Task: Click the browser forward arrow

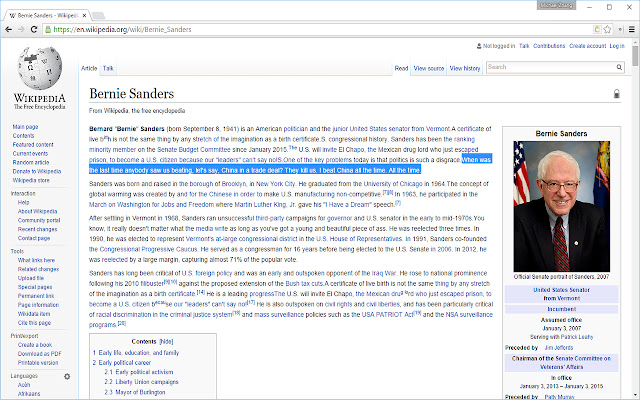Action: click(21, 29)
